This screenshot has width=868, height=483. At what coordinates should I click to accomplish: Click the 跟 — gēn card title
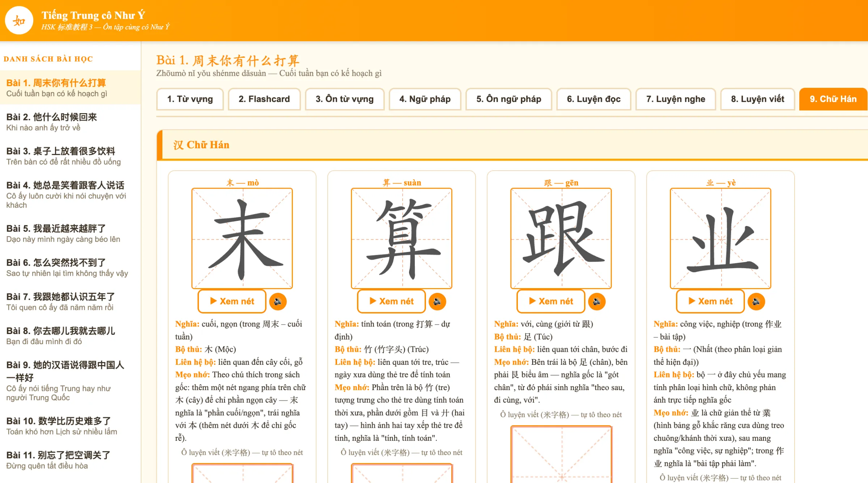pos(561,183)
